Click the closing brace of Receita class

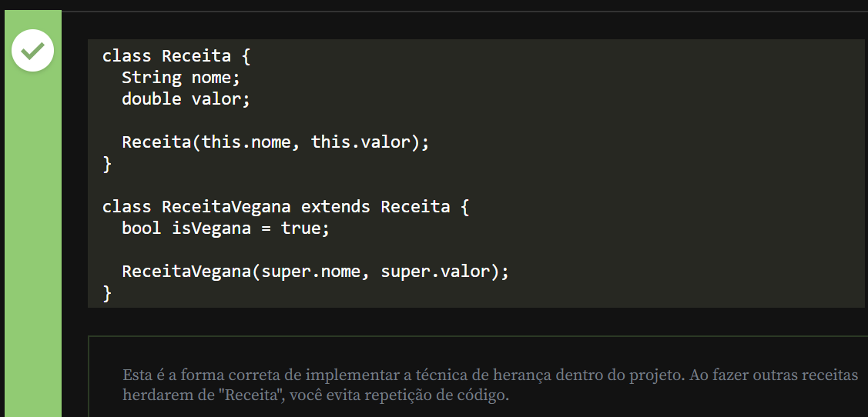[107, 164]
